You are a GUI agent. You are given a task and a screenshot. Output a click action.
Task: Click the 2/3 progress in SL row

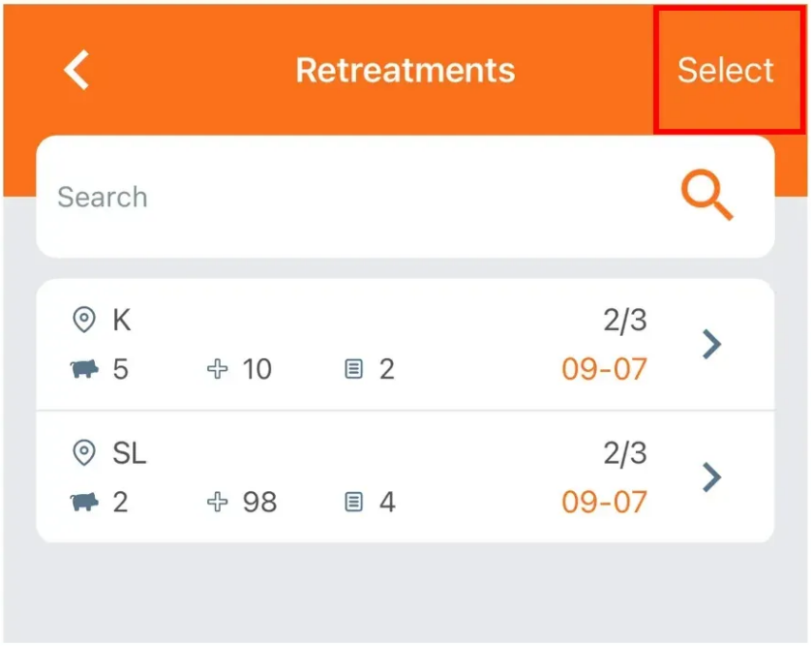coord(624,452)
